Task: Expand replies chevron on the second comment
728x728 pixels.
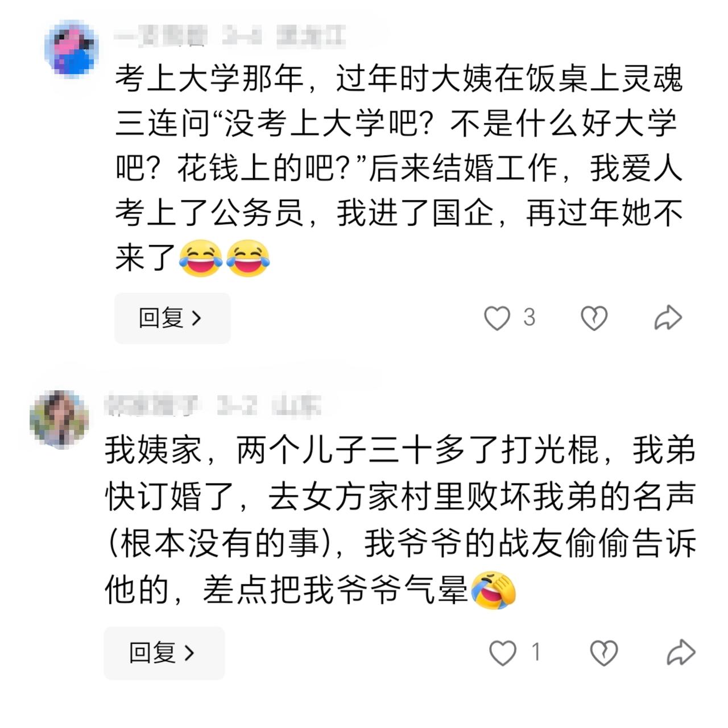Action: 189,653
